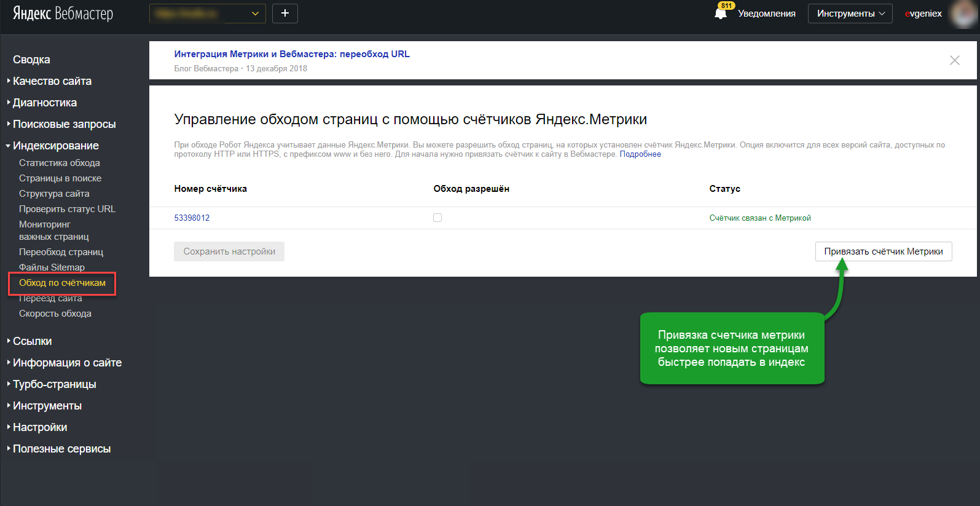The height and width of the screenshot is (506, 980).
Task: Toggle the Обход разрешён checkbox for 53398012
Action: [437, 218]
